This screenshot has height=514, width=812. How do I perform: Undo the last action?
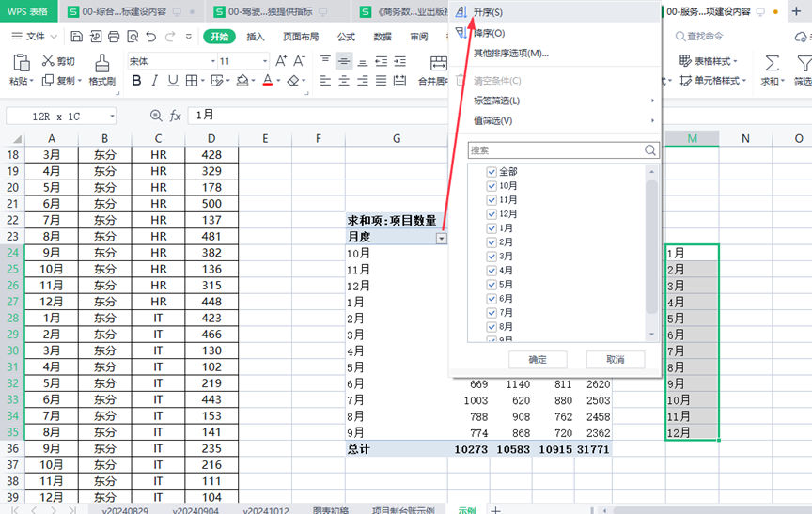point(150,37)
